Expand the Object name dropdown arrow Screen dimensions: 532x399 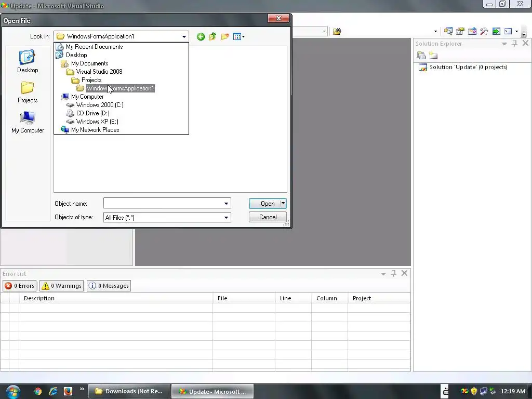227,204
